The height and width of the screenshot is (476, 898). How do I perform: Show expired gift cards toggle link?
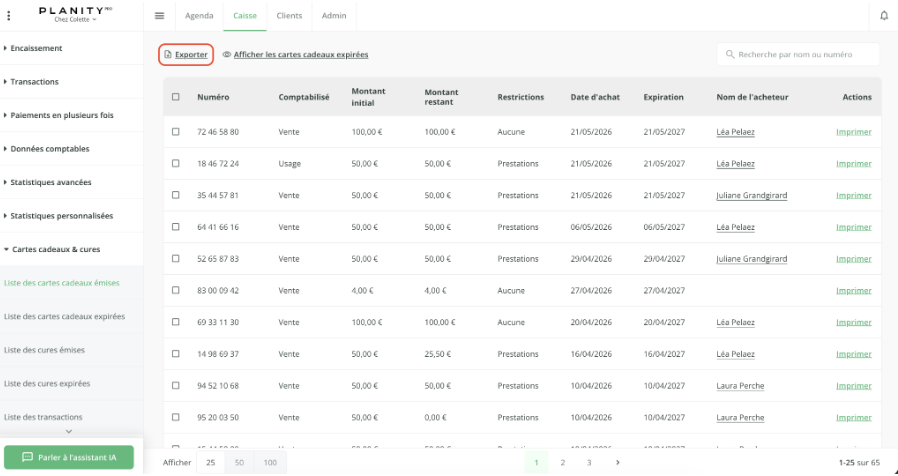[295, 54]
